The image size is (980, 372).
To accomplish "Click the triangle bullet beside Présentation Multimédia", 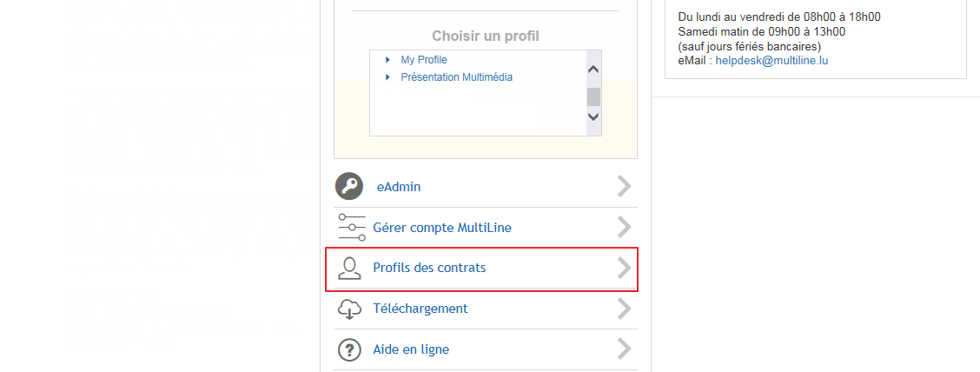I will pos(388,77).
